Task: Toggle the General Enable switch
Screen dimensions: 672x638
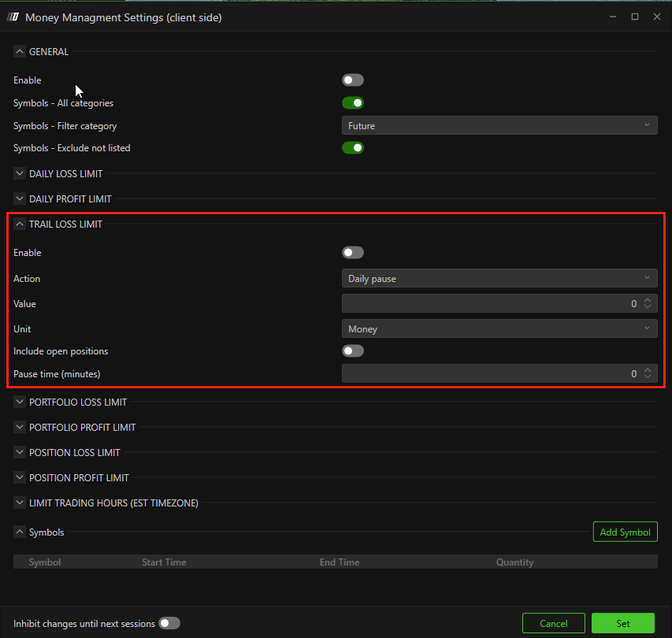Action: (353, 80)
